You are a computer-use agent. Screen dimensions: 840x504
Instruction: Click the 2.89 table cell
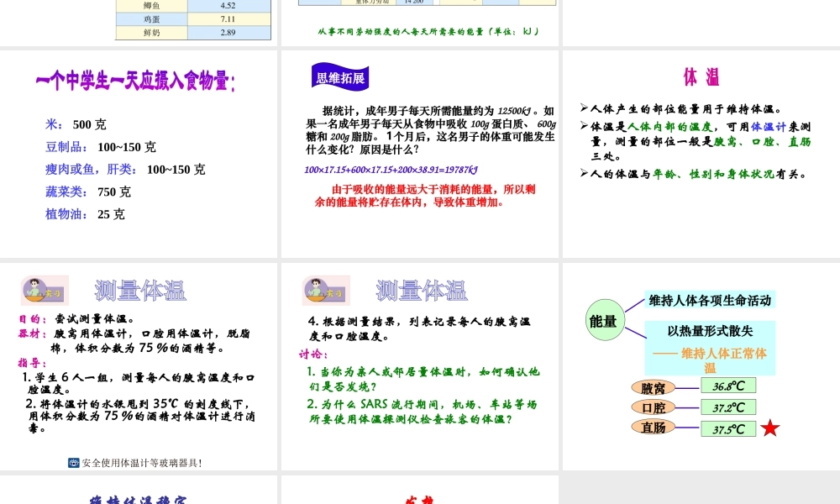click(x=228, y=33)
